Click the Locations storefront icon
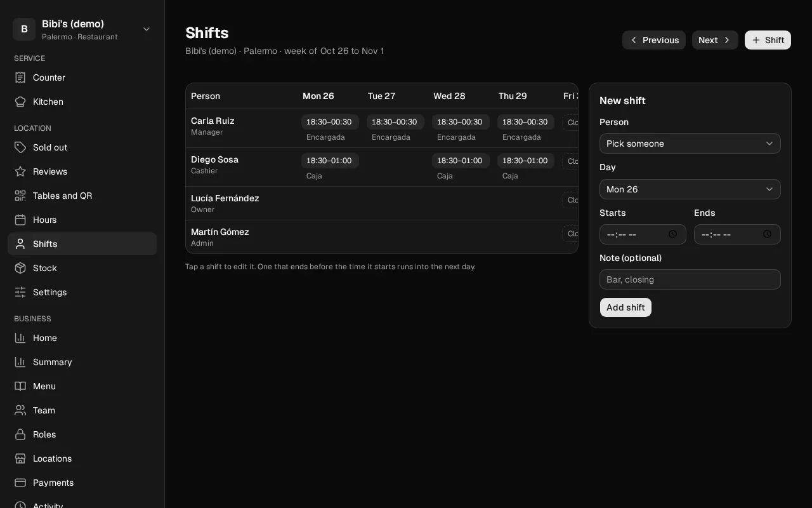812x508 pixels. tap(20, 458)
